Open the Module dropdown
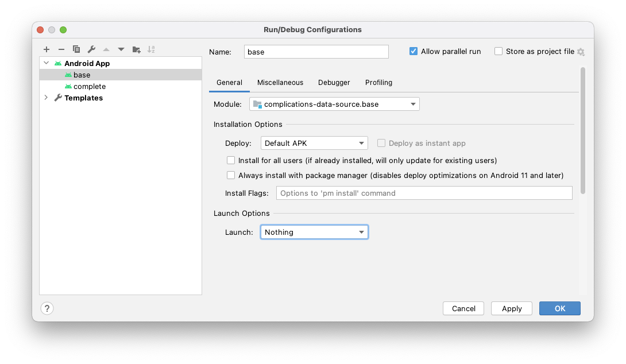Viewport: 626px width, 364px height. 335,104
